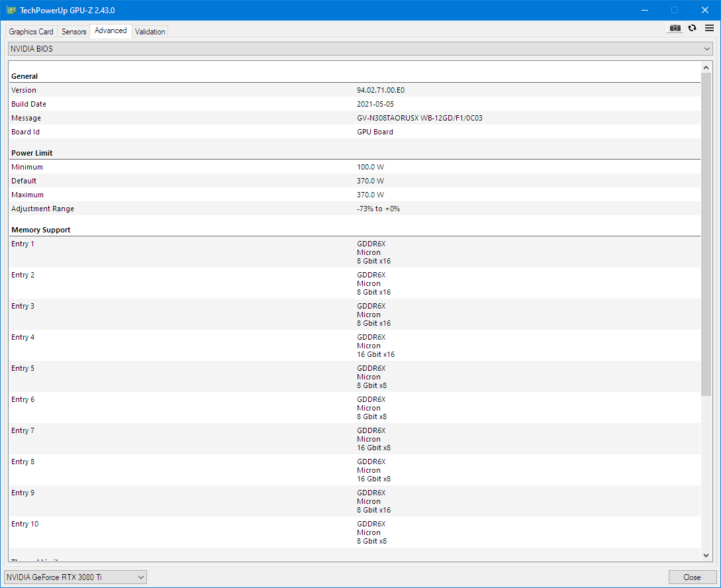Take a screenshot with the camera icon
Viewport: 721px width, 588px height.
[x=675, y=28]
